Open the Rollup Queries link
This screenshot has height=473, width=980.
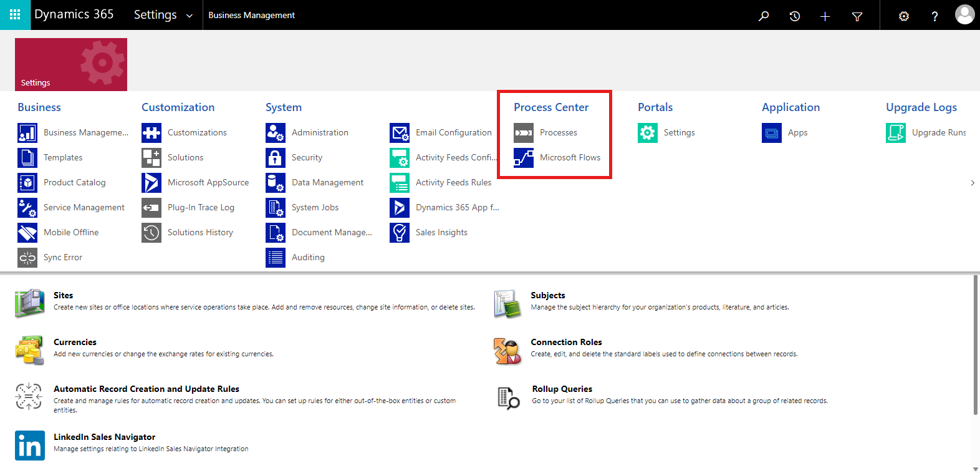click(562, 389)
